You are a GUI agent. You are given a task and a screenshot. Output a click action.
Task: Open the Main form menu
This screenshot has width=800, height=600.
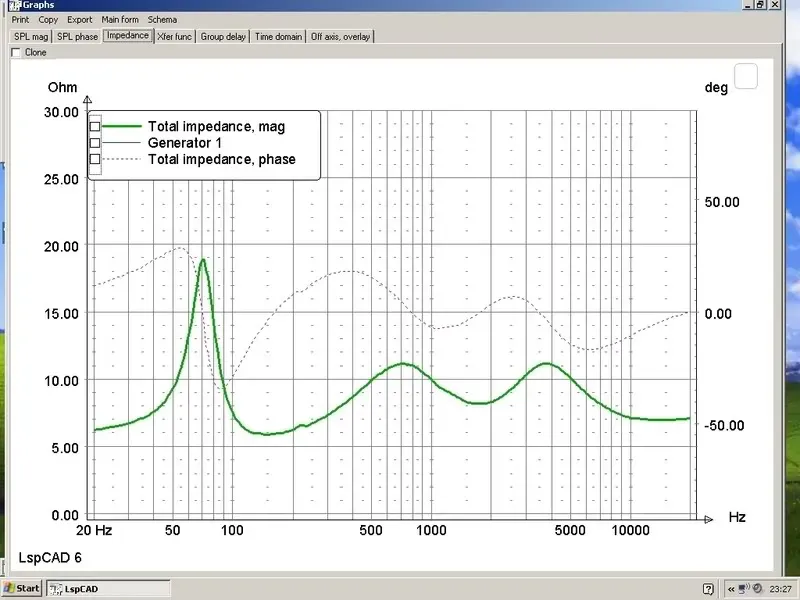point(120,19)
